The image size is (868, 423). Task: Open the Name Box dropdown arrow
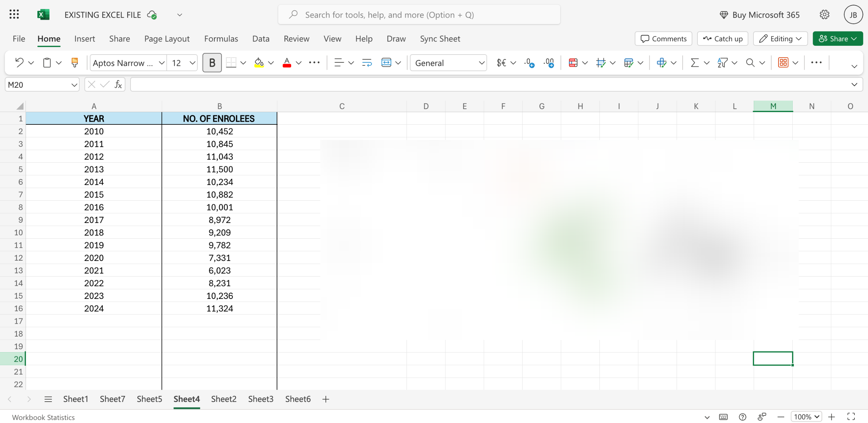point(74,85)
